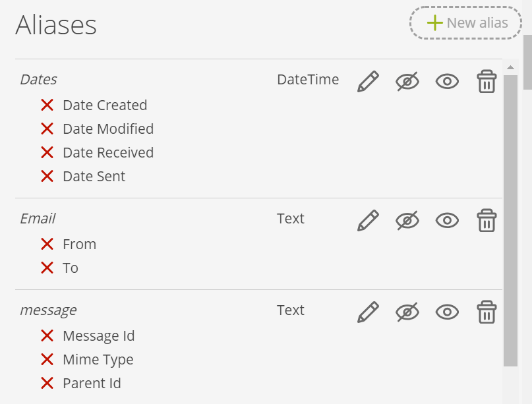Edit the Dates alias with pencil icon
This screenshot has height=404, width=532.
click(x=368, y=82)
